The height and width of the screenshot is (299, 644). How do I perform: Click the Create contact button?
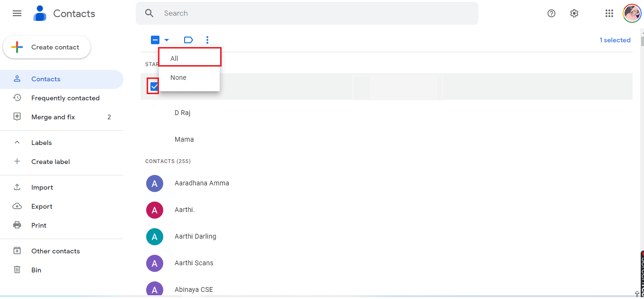47,47
